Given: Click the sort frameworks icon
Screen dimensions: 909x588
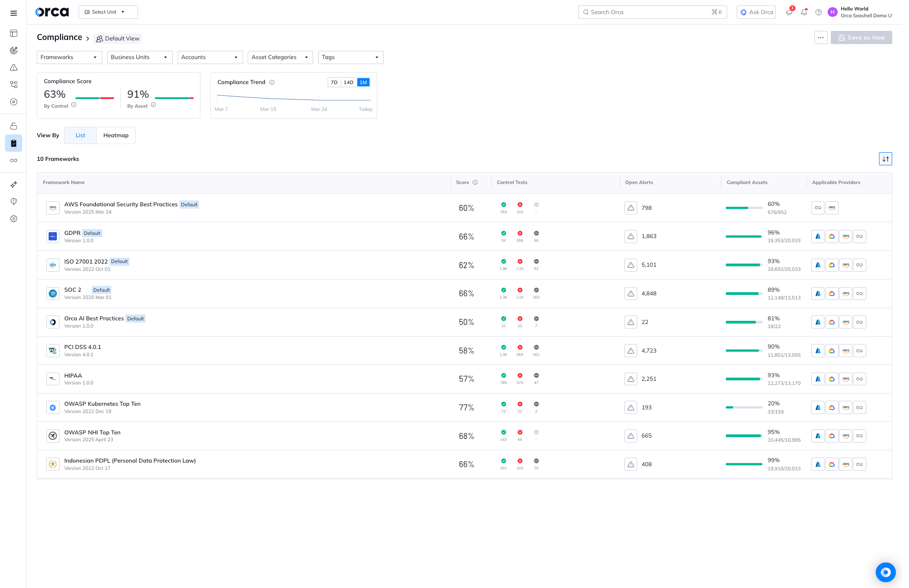Looking at the screenshot, I should tap(885, 159).
